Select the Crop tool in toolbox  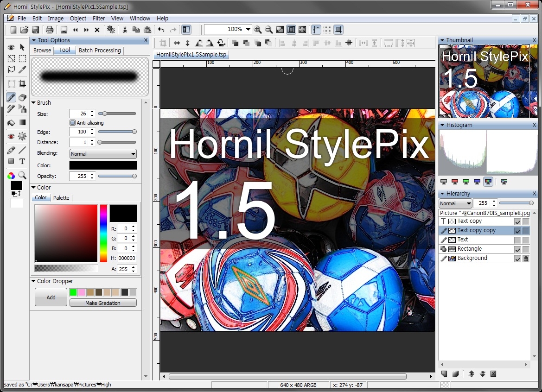click(x=22, y=84)
